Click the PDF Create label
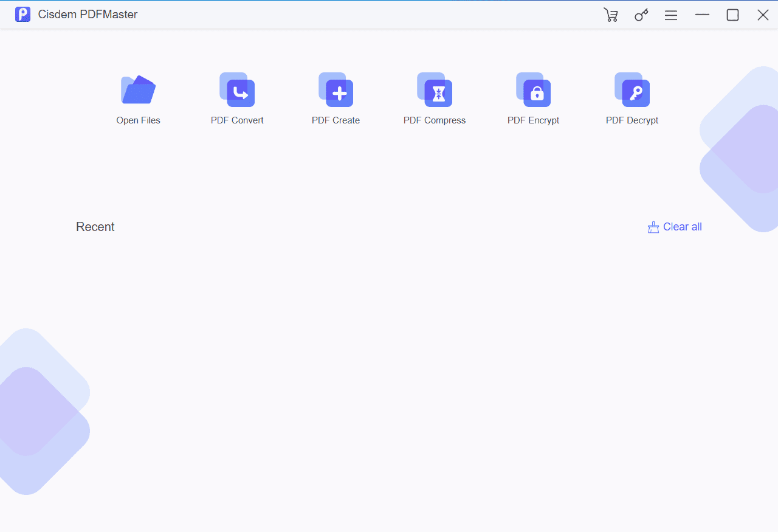Screen dimensions: 778x532 (x=336, y=120)
